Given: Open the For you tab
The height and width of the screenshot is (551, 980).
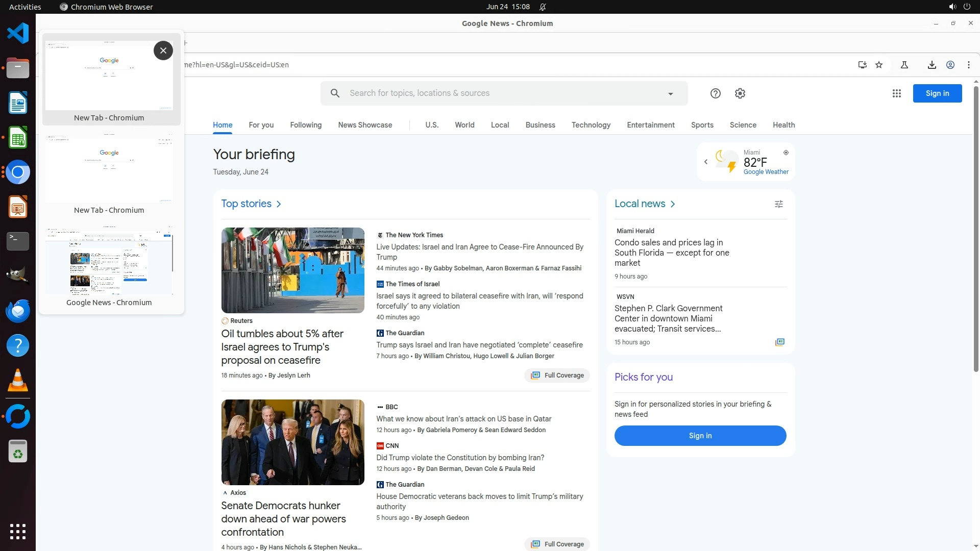Looking at the screenshot, I should (x=261, y=125).
